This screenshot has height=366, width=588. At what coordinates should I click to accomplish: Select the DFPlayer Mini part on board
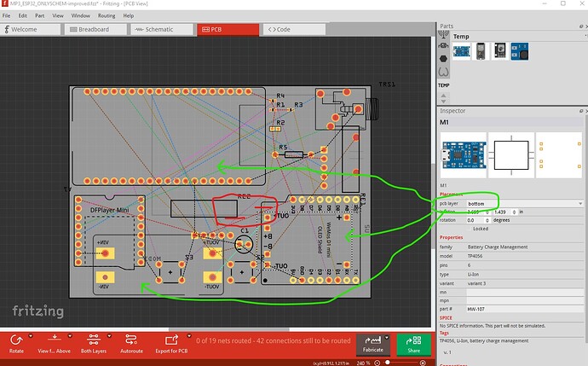109,230
